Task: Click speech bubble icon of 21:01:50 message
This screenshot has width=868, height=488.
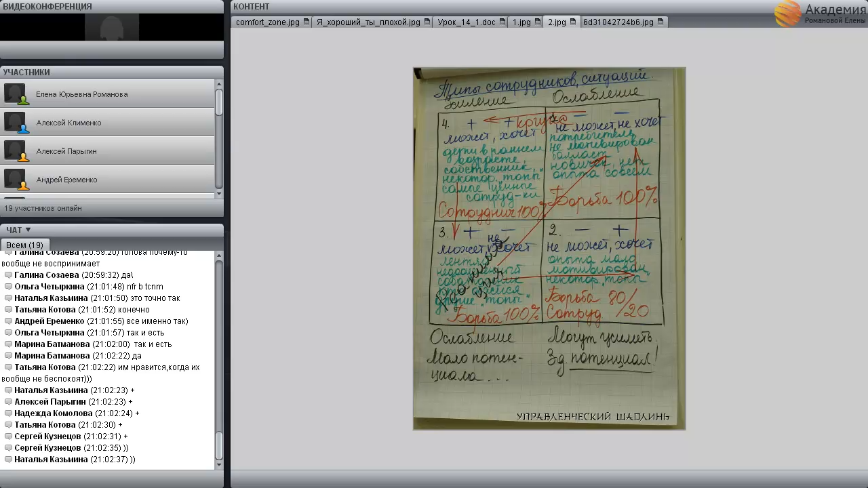Action: tap(9, 298)
